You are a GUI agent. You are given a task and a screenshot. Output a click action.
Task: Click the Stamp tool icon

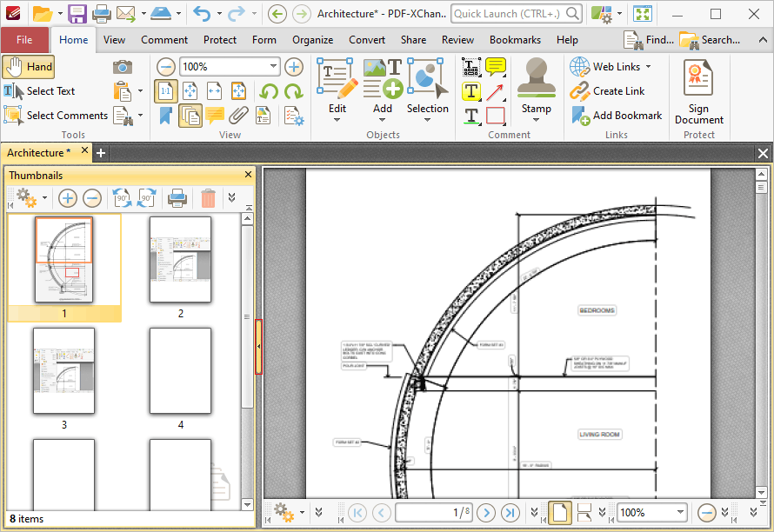click(536, 76)
